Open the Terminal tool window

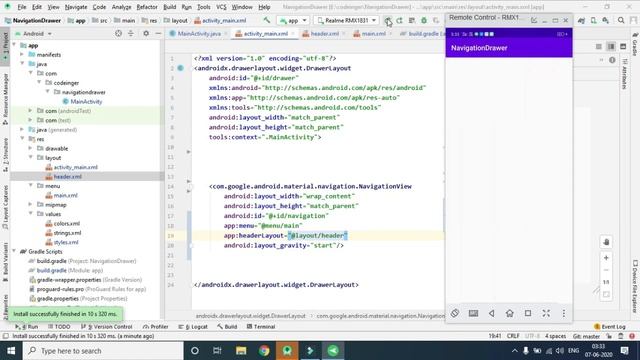261,327
